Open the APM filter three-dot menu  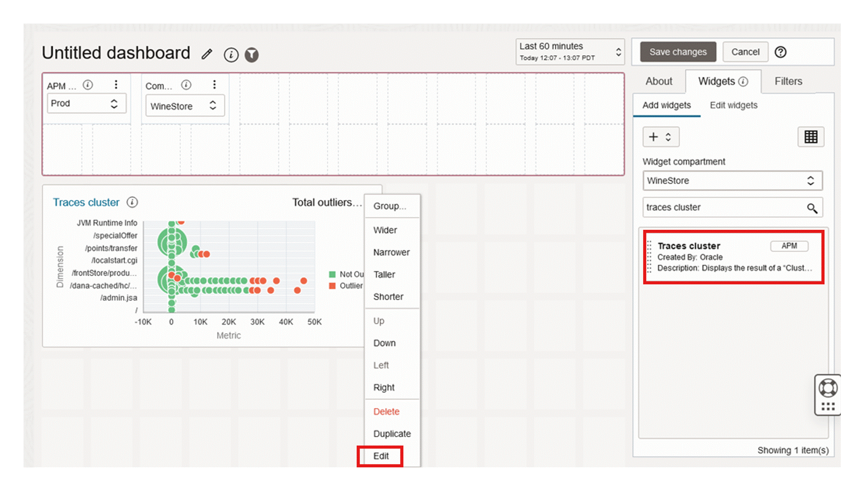pos(116,84)
